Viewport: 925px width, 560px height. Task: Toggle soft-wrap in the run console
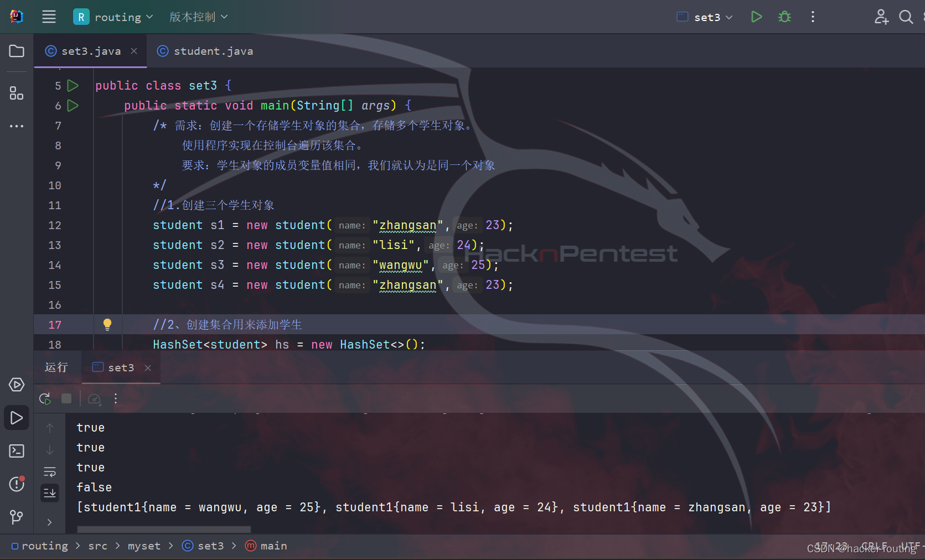(49, 472)
